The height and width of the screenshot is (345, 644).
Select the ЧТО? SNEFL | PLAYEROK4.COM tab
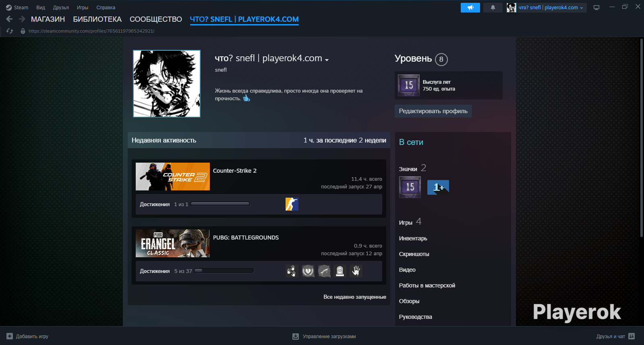tap(244, 19)
